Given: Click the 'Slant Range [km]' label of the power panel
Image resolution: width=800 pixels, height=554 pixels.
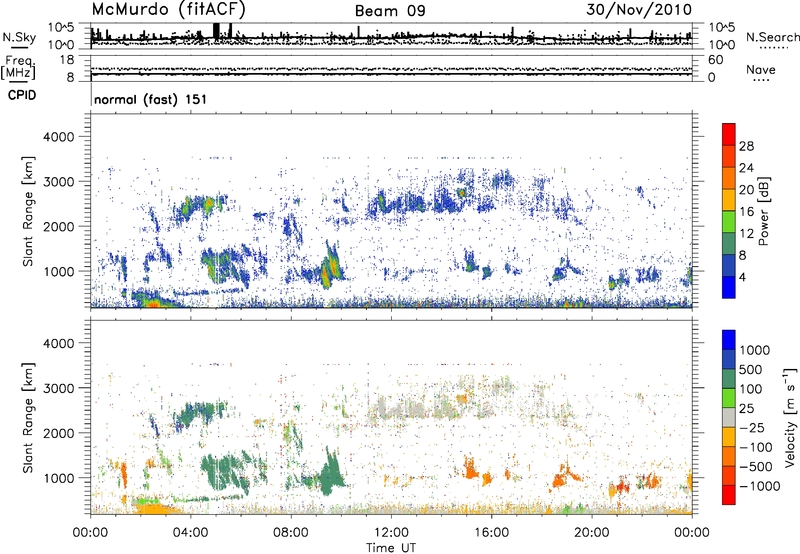Looking at the screenshot, I should (x=28, y=211).
